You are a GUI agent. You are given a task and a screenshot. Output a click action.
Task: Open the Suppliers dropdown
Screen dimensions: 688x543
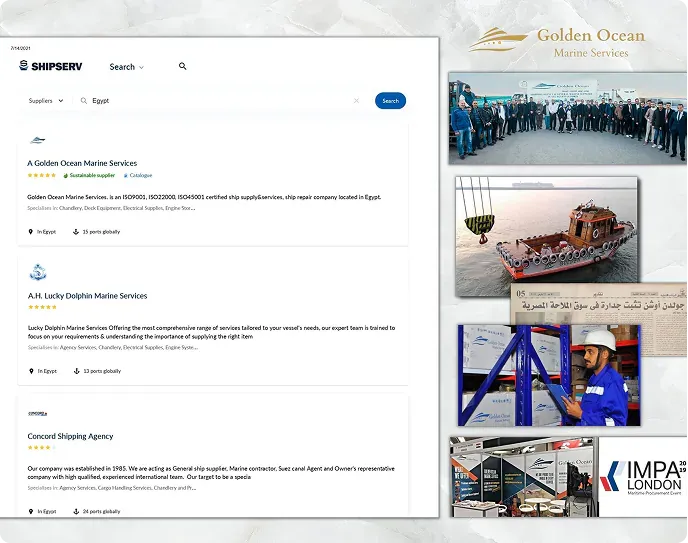(x=46, y=101)
